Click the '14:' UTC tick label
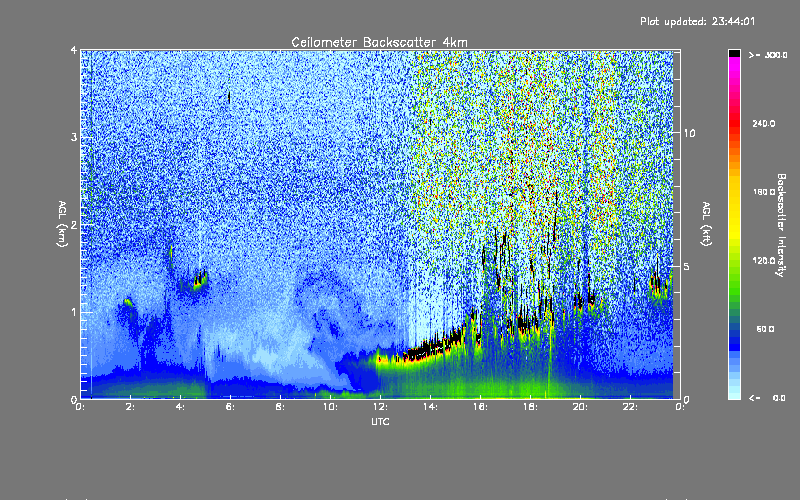Image resolution: width=800 pixels, height=500 pixels. [430, 407]
